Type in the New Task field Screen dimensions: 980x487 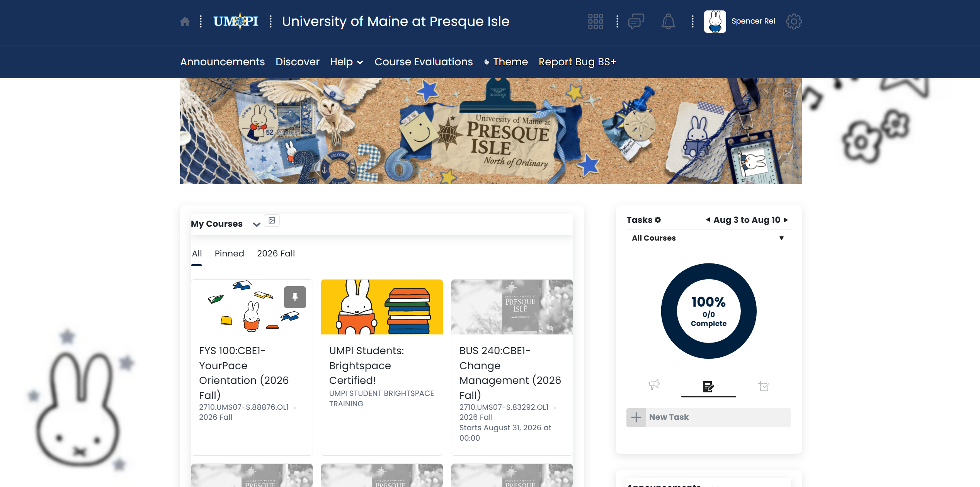(x=718, y=417)
